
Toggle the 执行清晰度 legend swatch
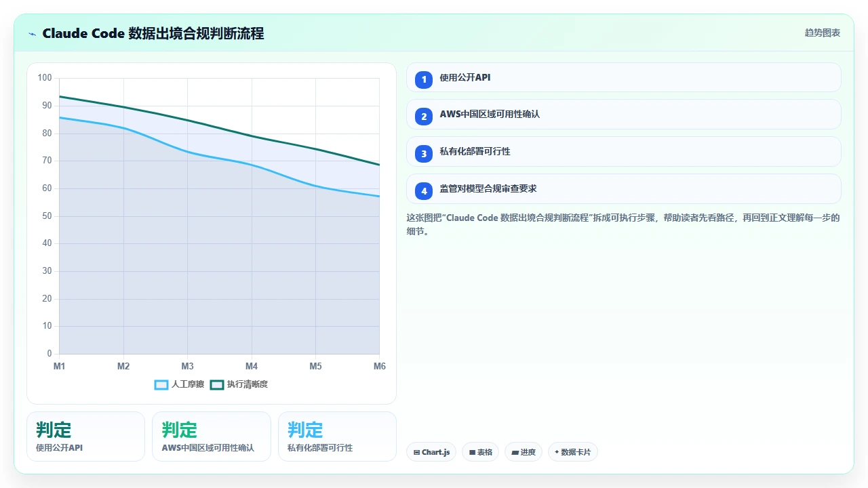click(x=217, y=384)
